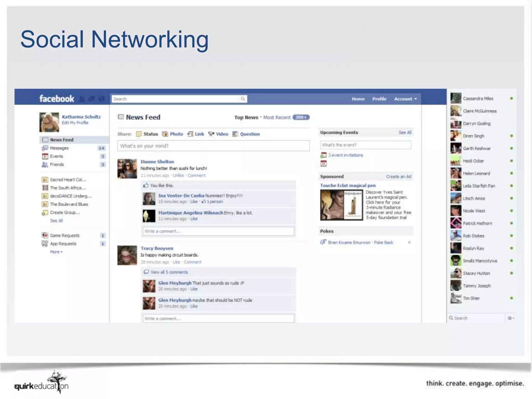This screenshot has width=532, height=399.
Task: Click the Link share icon
Action: pos(190,134)
